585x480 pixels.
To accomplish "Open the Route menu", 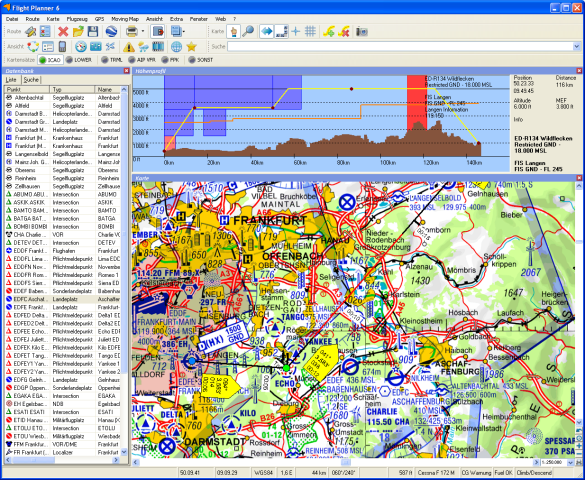I will click(x=32, y=19).
